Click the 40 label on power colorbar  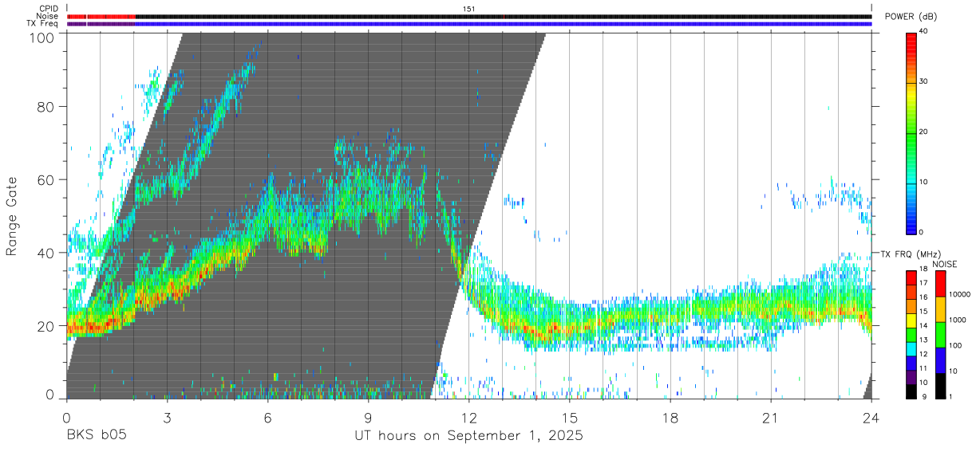(x=923, y=32)
